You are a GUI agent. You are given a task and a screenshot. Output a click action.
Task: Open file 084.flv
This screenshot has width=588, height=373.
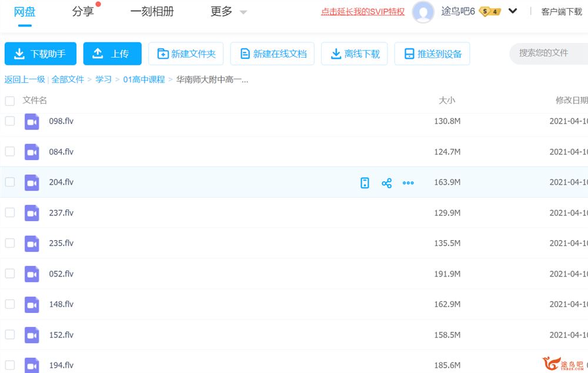pos(61,152)
